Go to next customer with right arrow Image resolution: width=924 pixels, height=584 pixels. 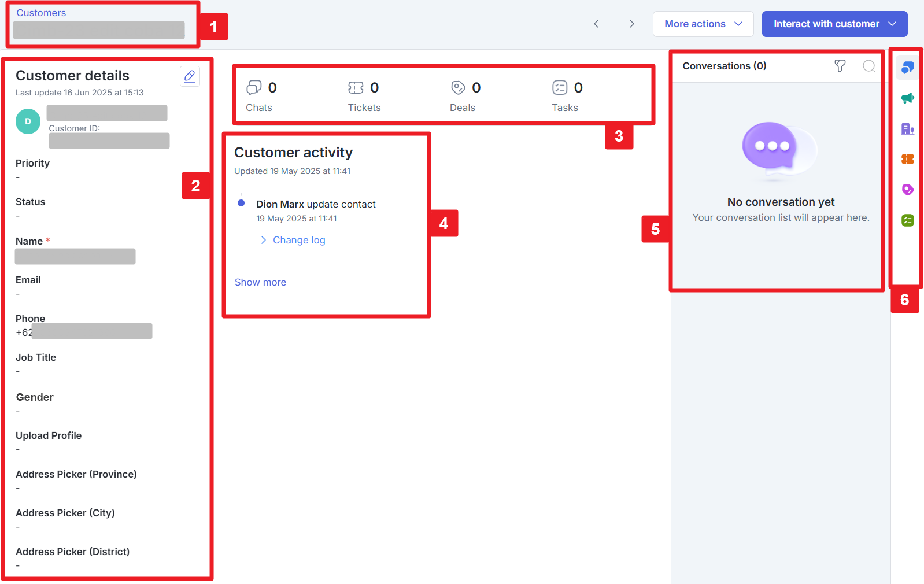[x=631, y=24]
